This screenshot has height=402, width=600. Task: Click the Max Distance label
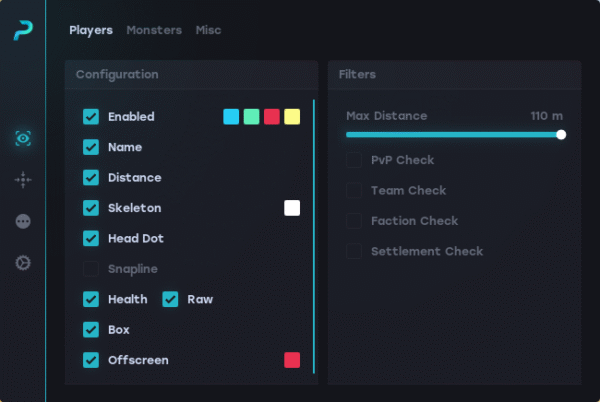(386, 116)
